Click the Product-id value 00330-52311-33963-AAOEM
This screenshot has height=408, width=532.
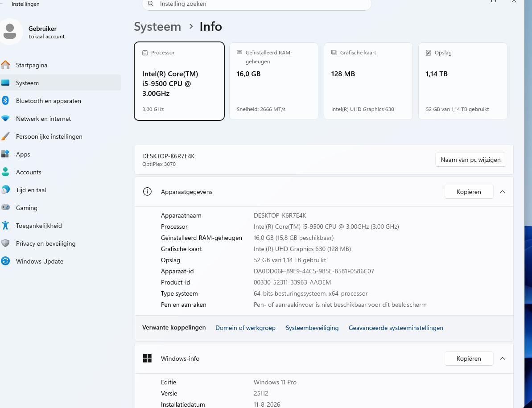(x=292, y=282)
